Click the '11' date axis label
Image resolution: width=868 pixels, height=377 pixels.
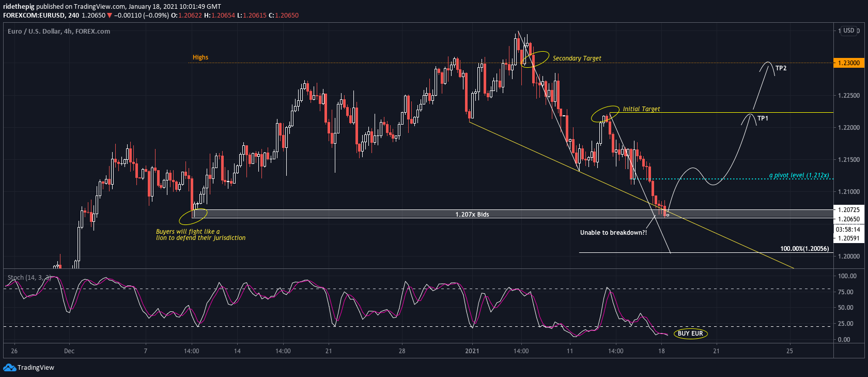click(570, 351)
